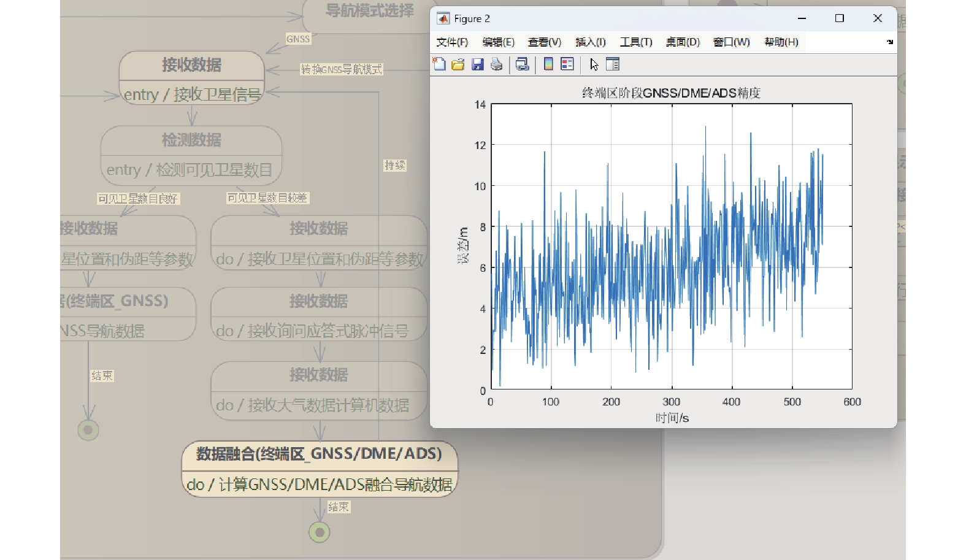Open a file with the folder icon

point(458,64)
